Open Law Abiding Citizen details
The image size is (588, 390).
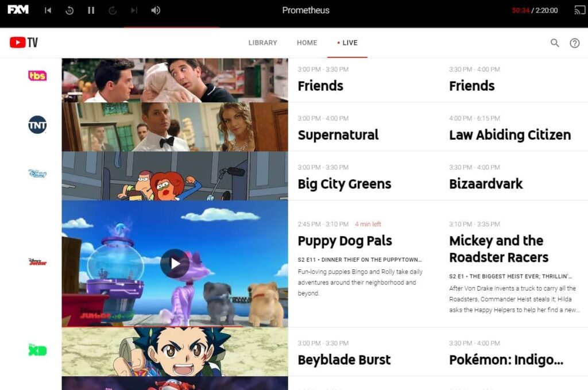[510, 134]
